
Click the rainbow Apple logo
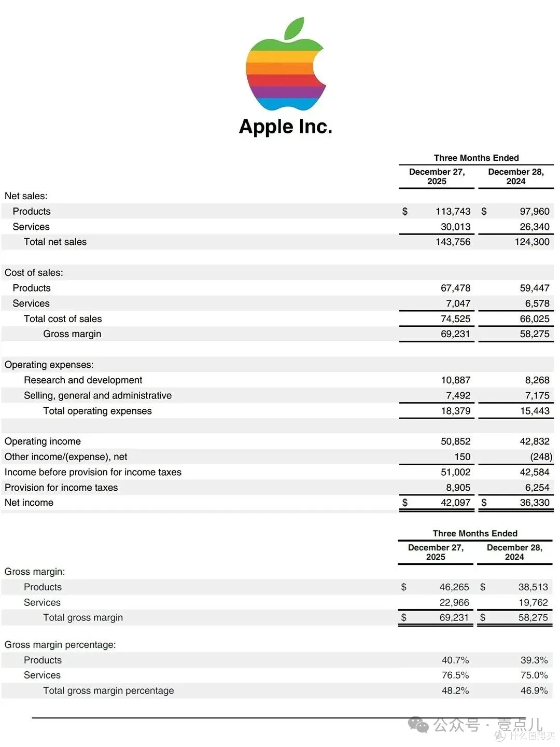286,64
